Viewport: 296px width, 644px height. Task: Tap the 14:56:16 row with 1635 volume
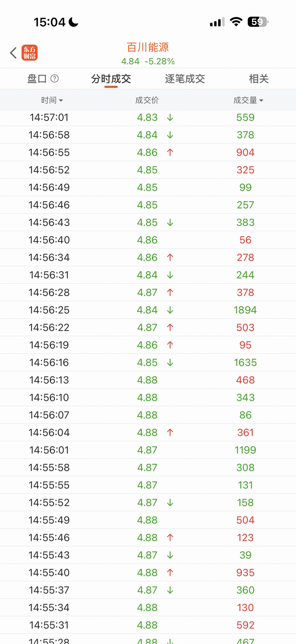coord(148,362)
